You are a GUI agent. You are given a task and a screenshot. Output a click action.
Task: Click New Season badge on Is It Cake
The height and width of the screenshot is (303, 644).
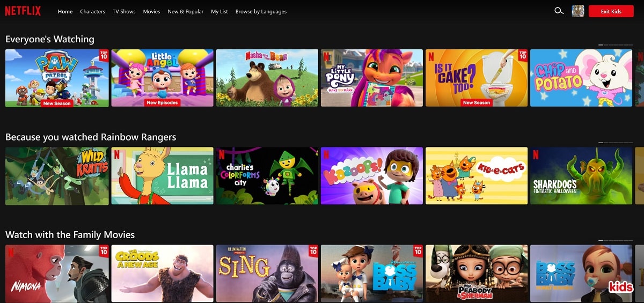coord(477,103)
